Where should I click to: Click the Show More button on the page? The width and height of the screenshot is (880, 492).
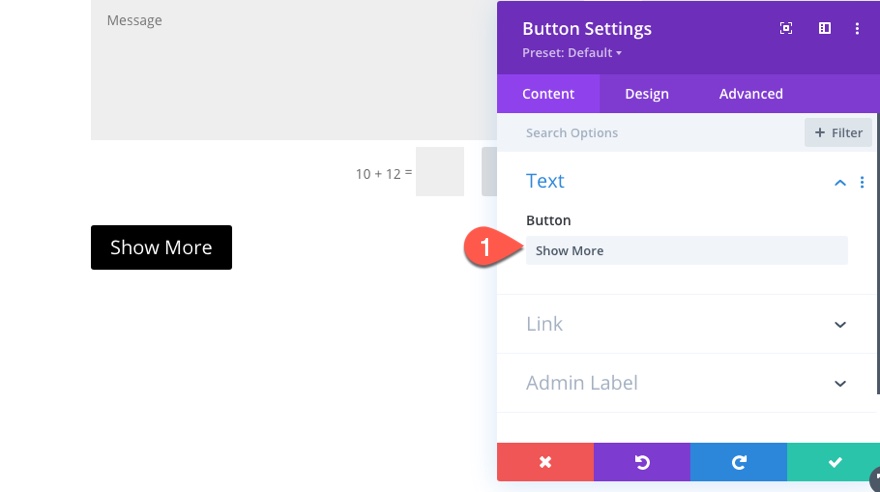click(x=161, y=247)
